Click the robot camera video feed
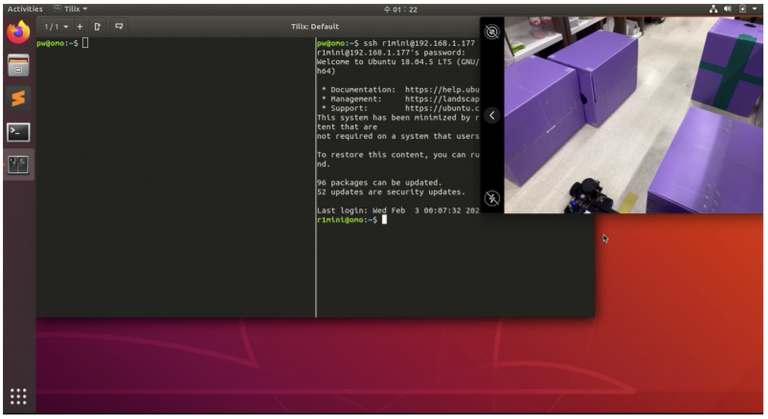 (x=633, y=115)
